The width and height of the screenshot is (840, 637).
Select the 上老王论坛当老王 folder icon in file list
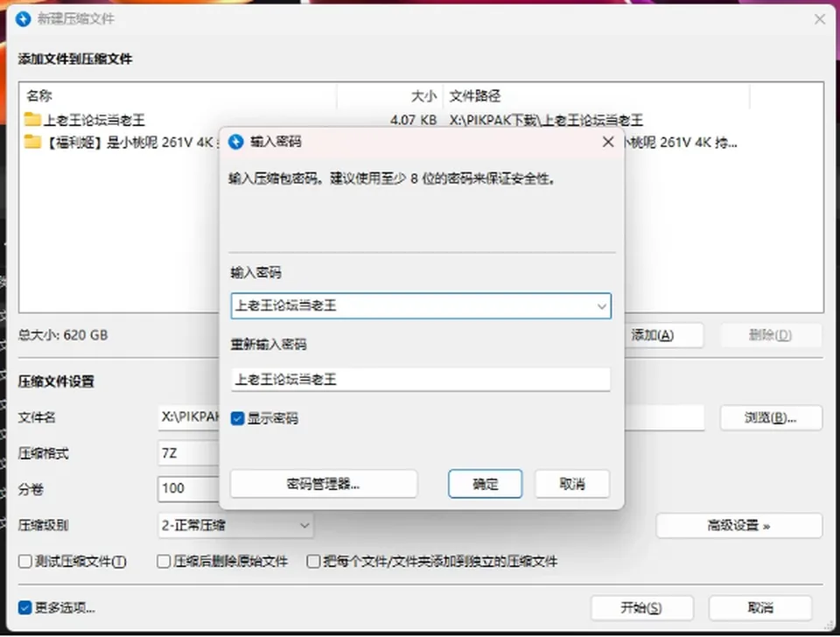(32, 119)
